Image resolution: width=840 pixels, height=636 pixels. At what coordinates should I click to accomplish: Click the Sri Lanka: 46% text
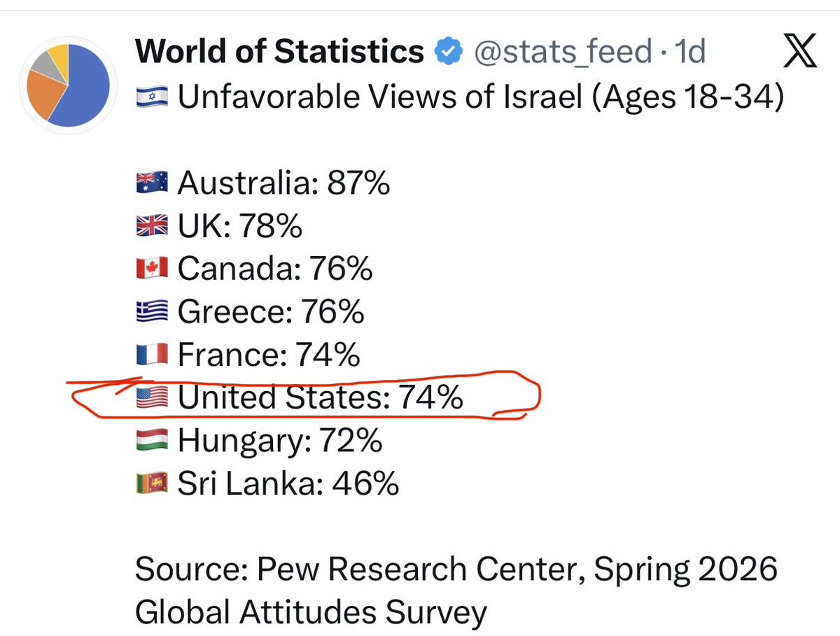pyautogui.click(x=288, y=483)
